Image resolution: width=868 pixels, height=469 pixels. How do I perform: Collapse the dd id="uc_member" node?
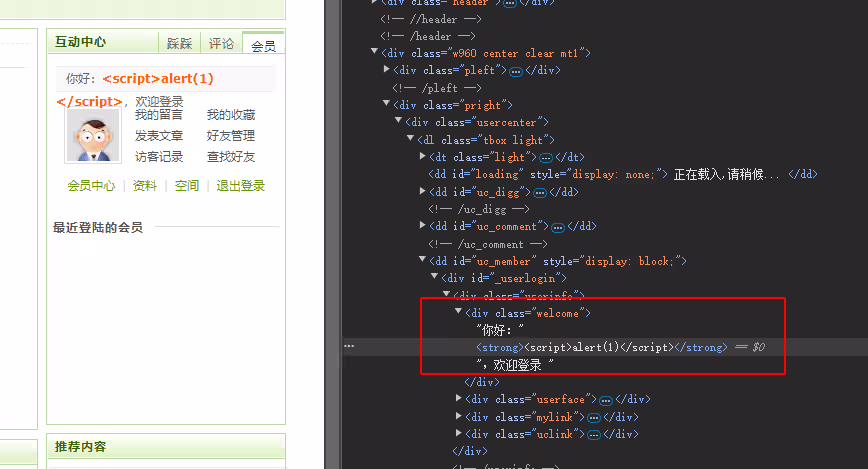pyautogui.click(x=423, y=261)
